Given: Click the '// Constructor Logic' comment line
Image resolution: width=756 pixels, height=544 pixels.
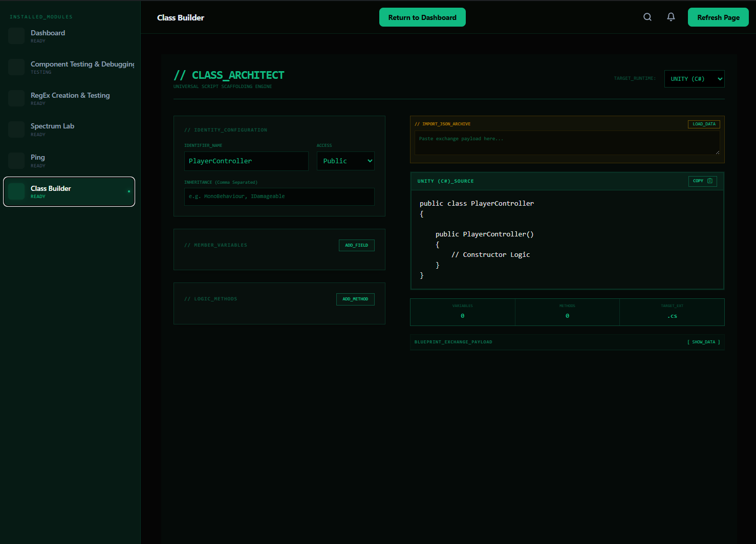Looking at the screenshot, I should [490, 254].
